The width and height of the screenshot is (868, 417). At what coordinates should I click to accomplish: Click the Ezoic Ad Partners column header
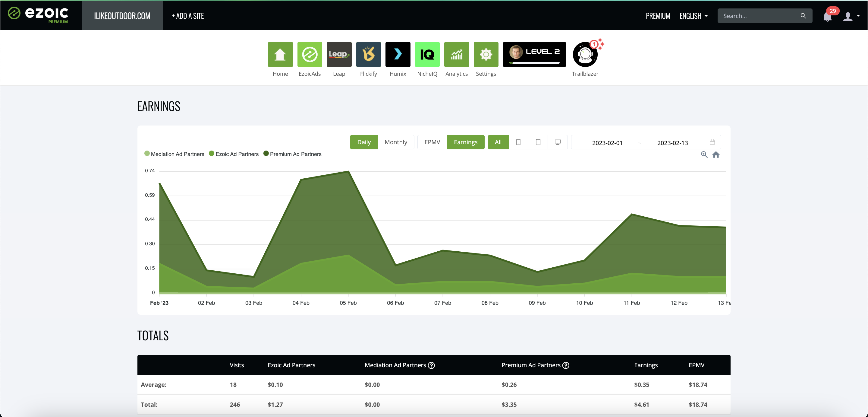(291, 365)
